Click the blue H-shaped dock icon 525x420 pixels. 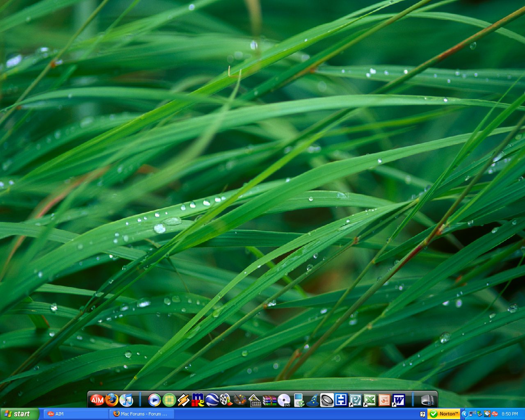point(341,399)
